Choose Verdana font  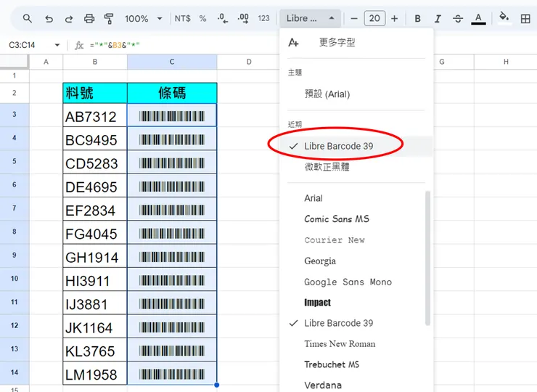pos(353,385)
